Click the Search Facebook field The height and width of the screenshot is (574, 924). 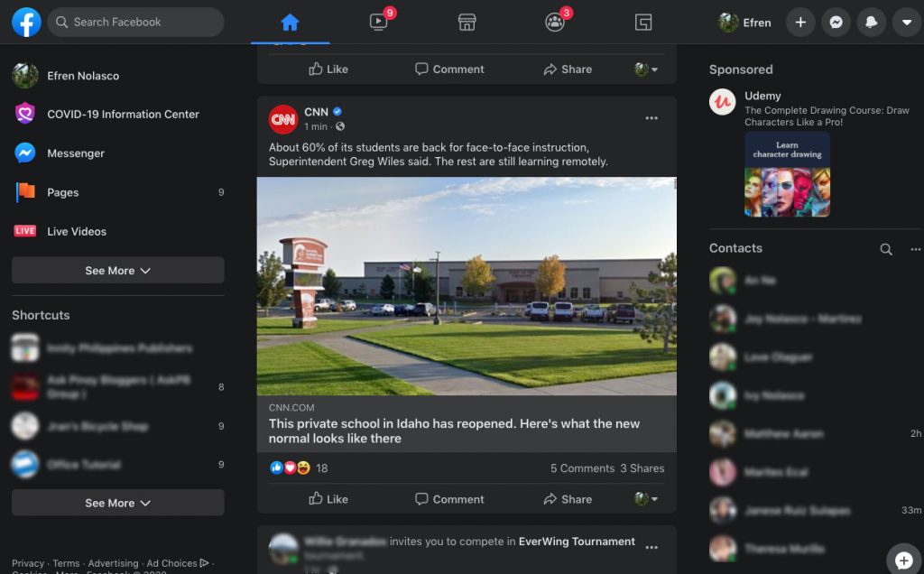tap(135, 23)
